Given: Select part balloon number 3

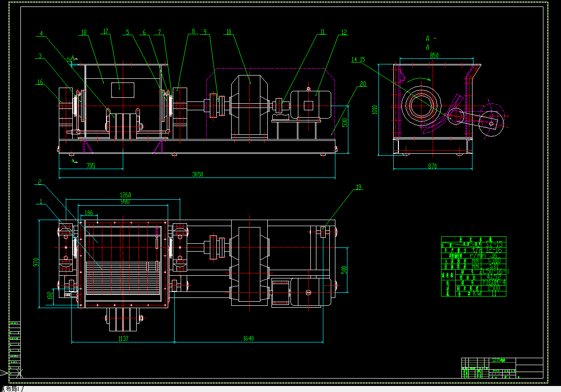Looking at the screenshot, I should coord(40,56).
